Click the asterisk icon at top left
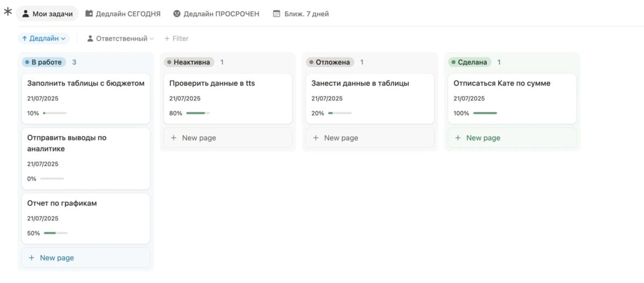Screen dimensions: 644x283 coord(8,12)
